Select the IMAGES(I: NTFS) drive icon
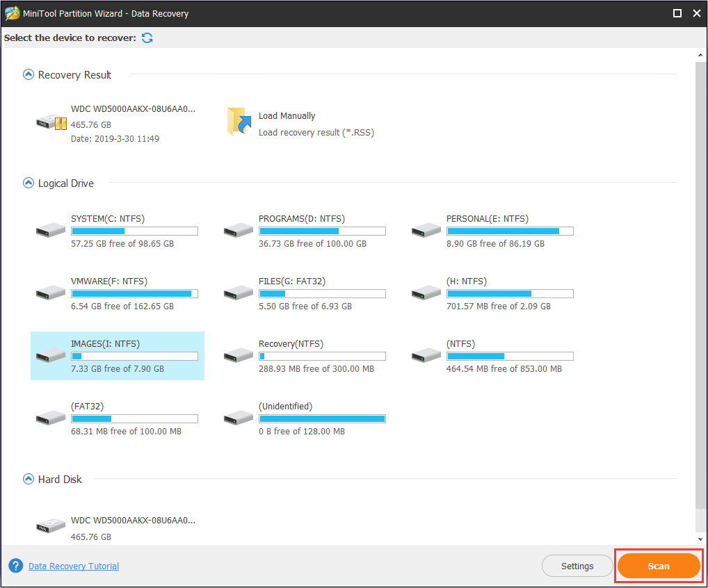 tap(51, 355)
